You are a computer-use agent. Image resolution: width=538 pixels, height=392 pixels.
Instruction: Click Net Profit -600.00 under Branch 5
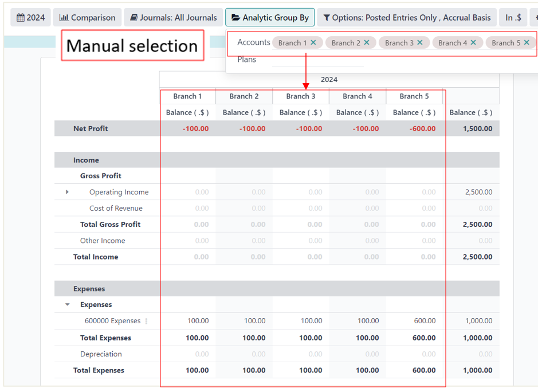422,129
